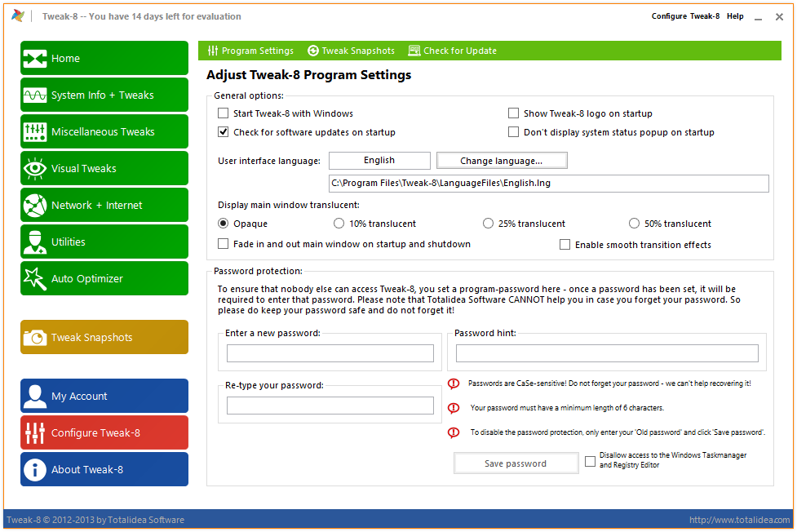Click the copyright text in status bar
Screen dimensions: 797x532
point(95,520)
